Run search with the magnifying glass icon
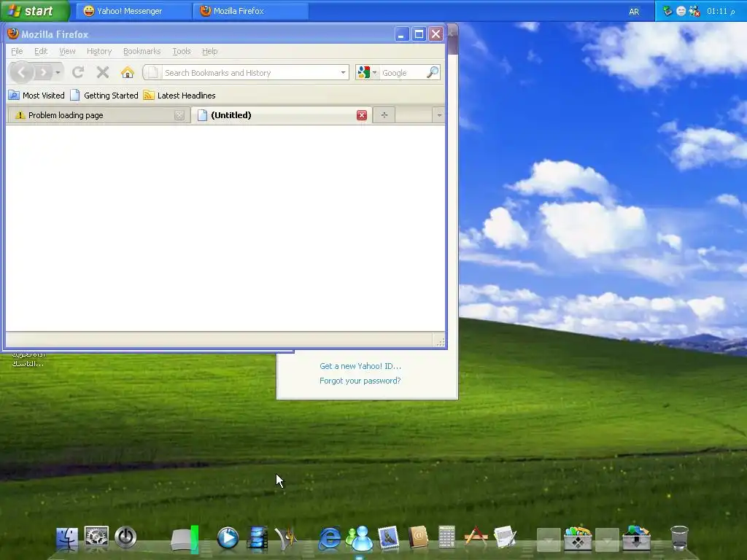This screenshot has width=747, height=560. pyautogui.click(x=433, y=72)
